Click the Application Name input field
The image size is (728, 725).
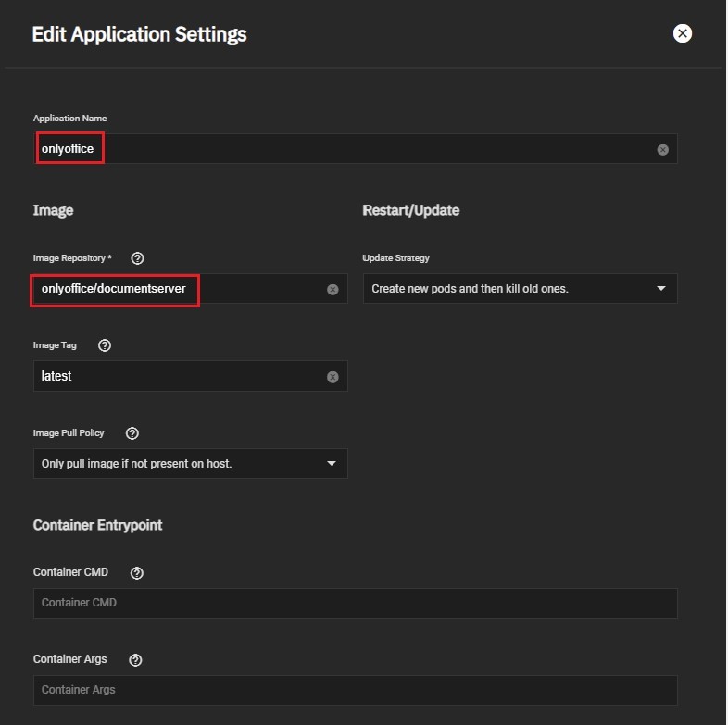coord(355,149)
